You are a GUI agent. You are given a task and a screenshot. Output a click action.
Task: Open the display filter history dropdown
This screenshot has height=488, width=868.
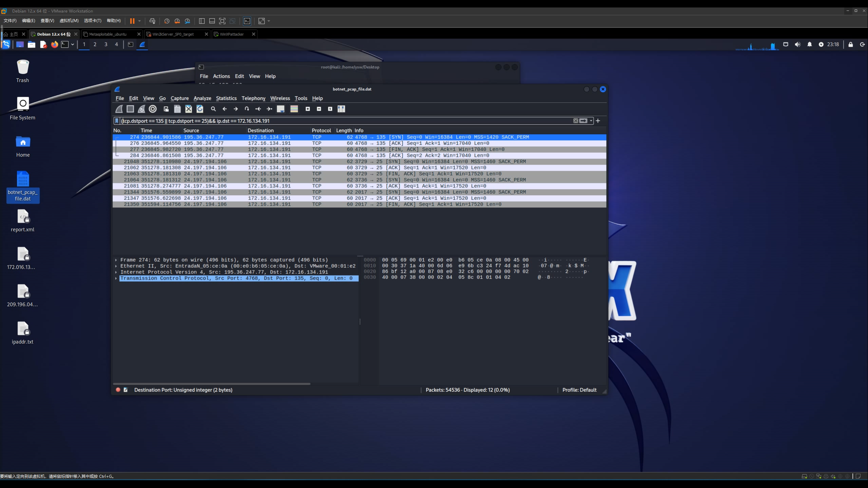(591, 121)
